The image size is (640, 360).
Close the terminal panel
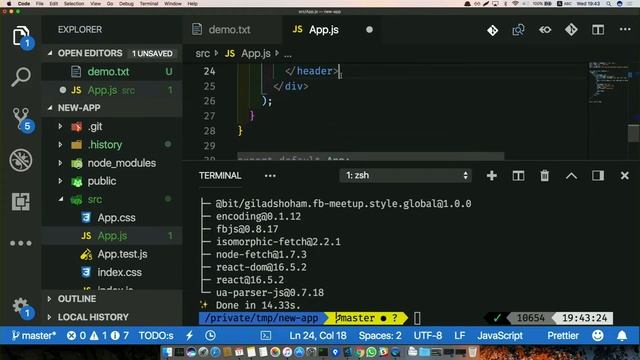[624, 176]
